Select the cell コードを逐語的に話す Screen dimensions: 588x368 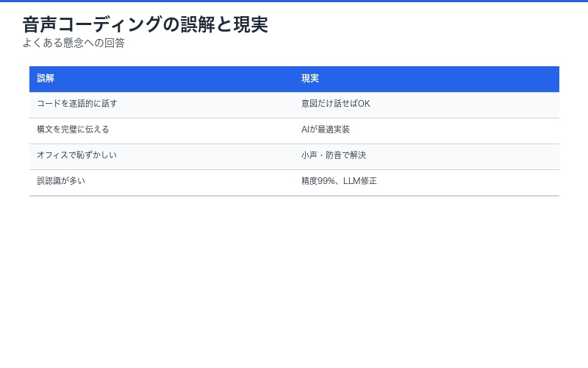point(77,104)
